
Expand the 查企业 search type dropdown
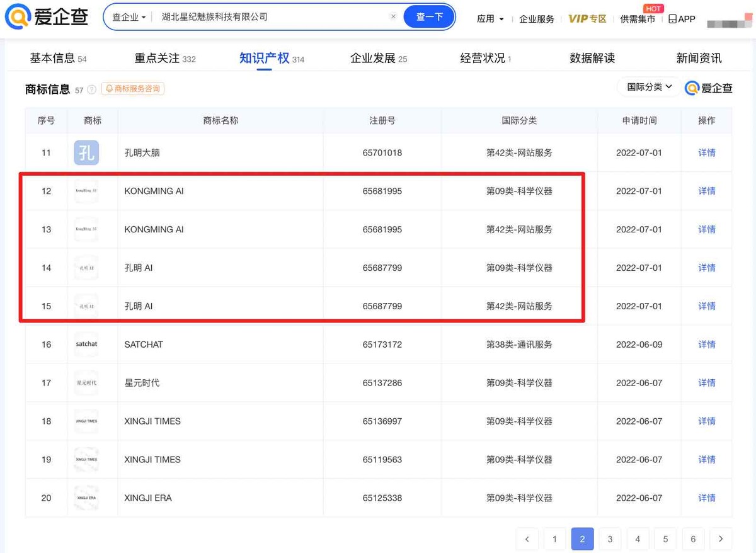click(x=129, y=17)
